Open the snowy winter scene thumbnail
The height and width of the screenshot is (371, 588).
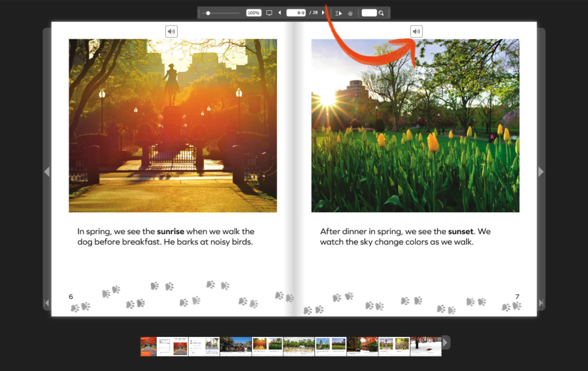click(426, 346)
